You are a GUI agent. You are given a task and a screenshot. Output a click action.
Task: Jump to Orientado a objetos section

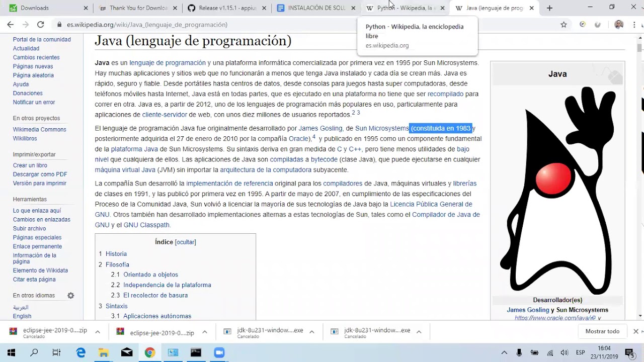coord(151,275)
